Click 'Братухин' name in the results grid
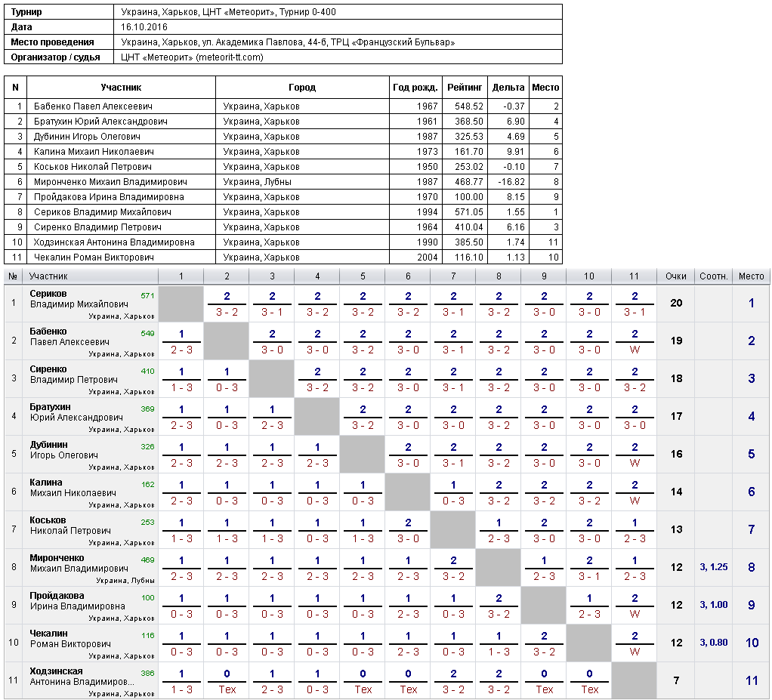Viewport: 772px width, 700px height. [50, 407]
